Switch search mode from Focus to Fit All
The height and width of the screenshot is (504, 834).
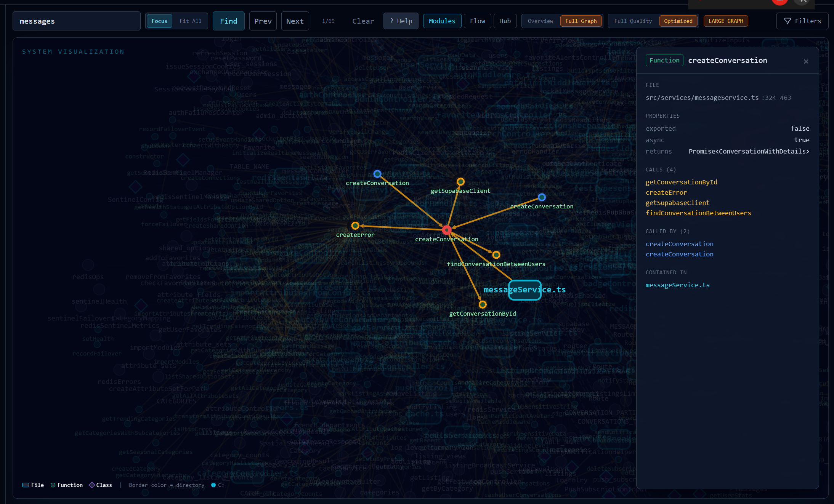pyautogui.click(x=191, y=21)
